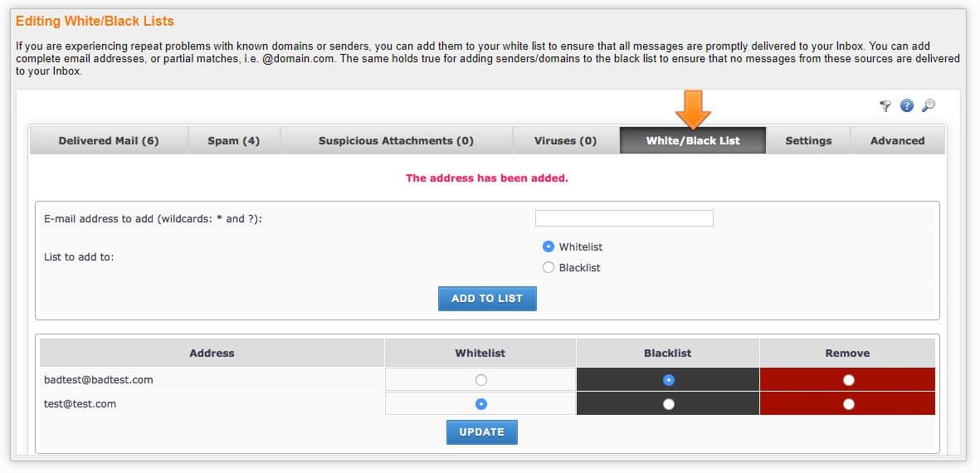The image size is (980, 473).
Task: Switch to the Spam (4) tab
Action: coord(234,140)
